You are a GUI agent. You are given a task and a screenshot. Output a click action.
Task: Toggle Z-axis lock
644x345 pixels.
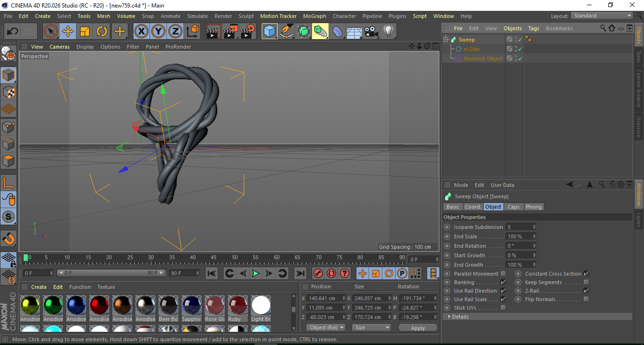175,32
